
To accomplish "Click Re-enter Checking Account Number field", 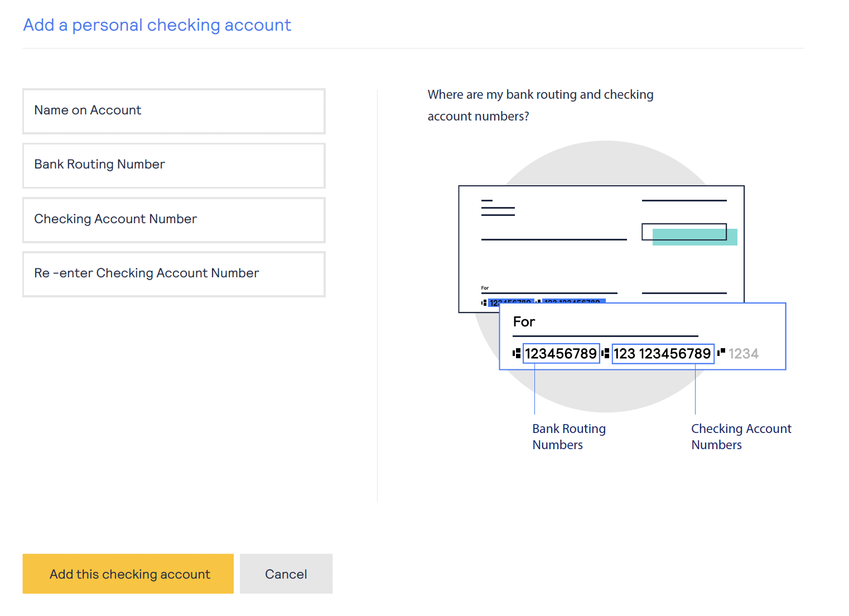I will pyautogui.click(x=174, y=274).
